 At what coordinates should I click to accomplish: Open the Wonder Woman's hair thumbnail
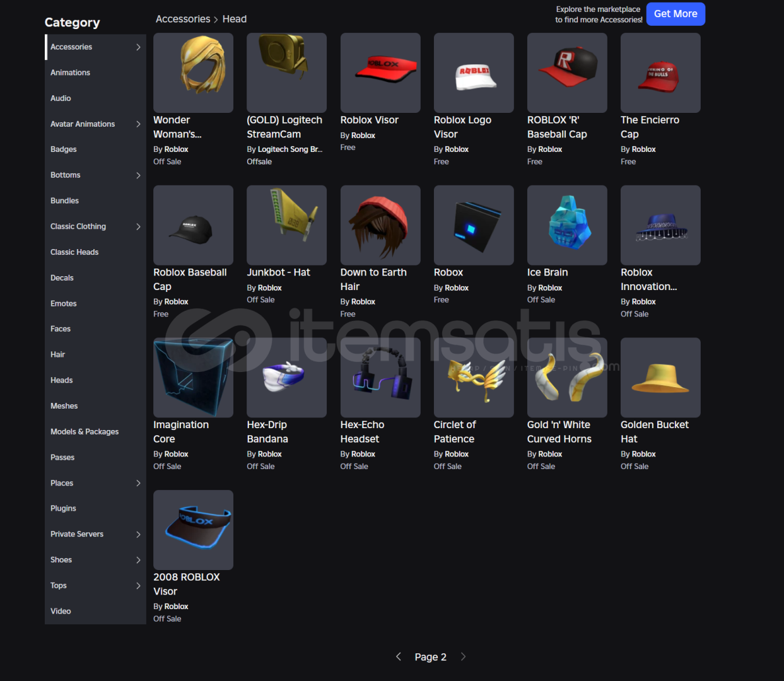pyautogui.click(x=193, y=73)
